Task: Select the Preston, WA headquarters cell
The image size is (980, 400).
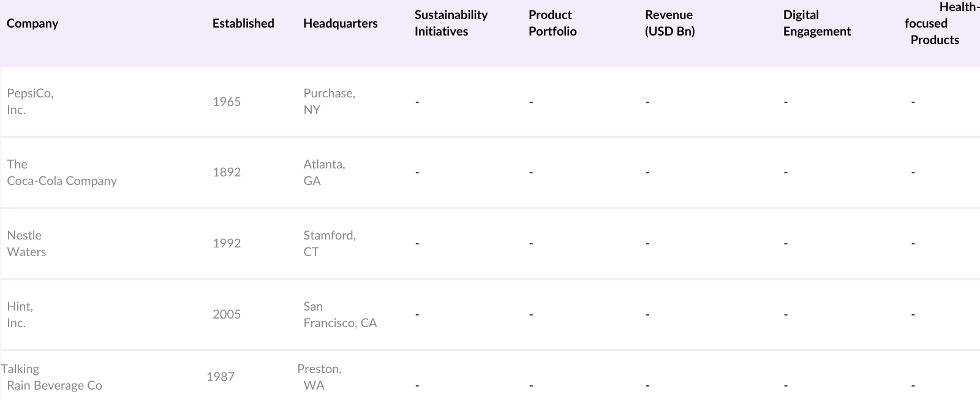Action: click(x=319, y=377)
